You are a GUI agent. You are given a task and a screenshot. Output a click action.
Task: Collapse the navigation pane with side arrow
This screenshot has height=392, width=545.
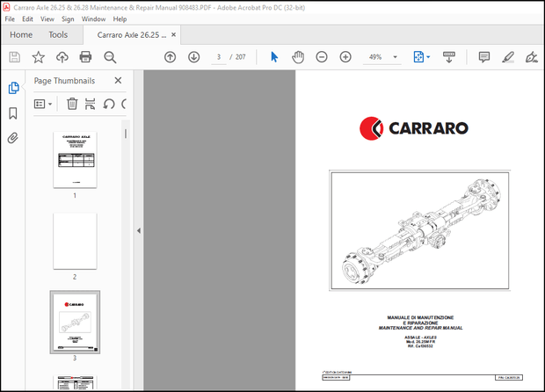[x=139, y=231]
